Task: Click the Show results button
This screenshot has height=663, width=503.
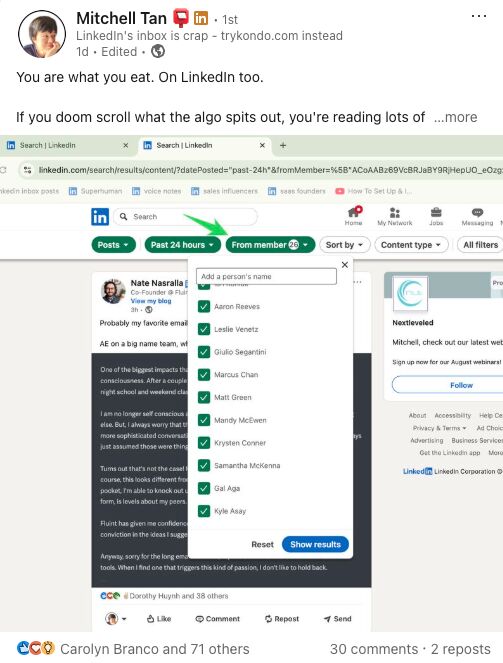Action: pyautogui.click(x=315, y=544)
